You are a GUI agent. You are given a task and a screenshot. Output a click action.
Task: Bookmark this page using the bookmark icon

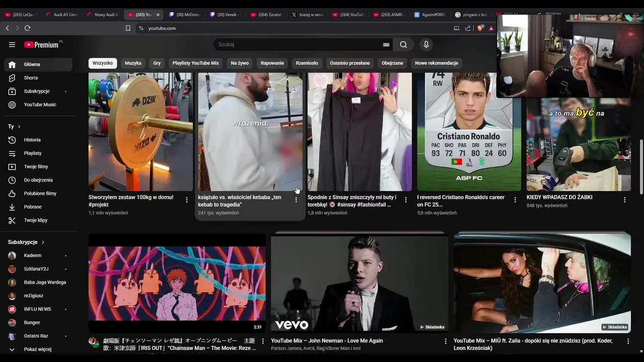[x=128, y=28]
